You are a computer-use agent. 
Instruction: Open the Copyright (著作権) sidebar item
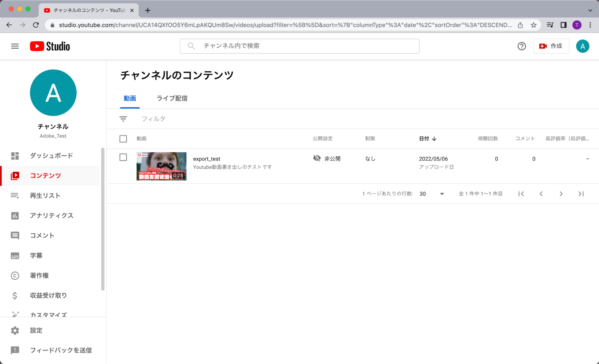[x=39, y=275]
